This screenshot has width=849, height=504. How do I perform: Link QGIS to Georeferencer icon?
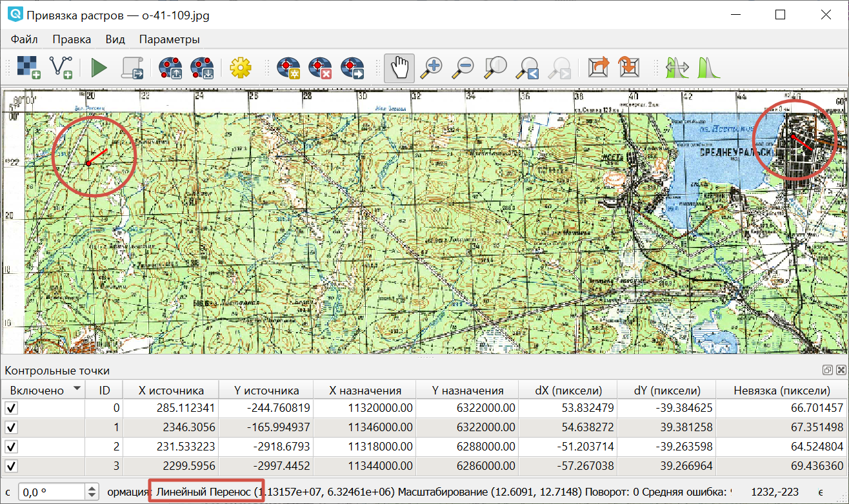click(628, 68)
